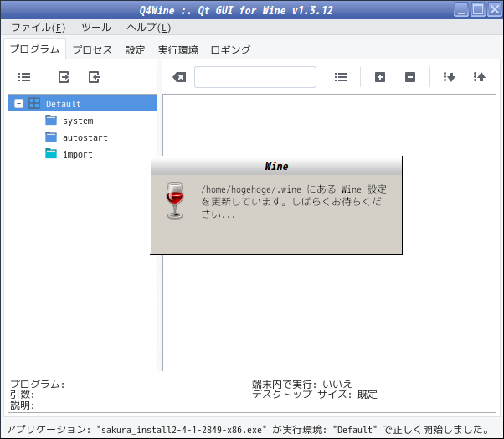Image resolution: width=504 pixels, height=439 pixels.
Task: Switch to the プロセス tab
Action: (92, 50)
